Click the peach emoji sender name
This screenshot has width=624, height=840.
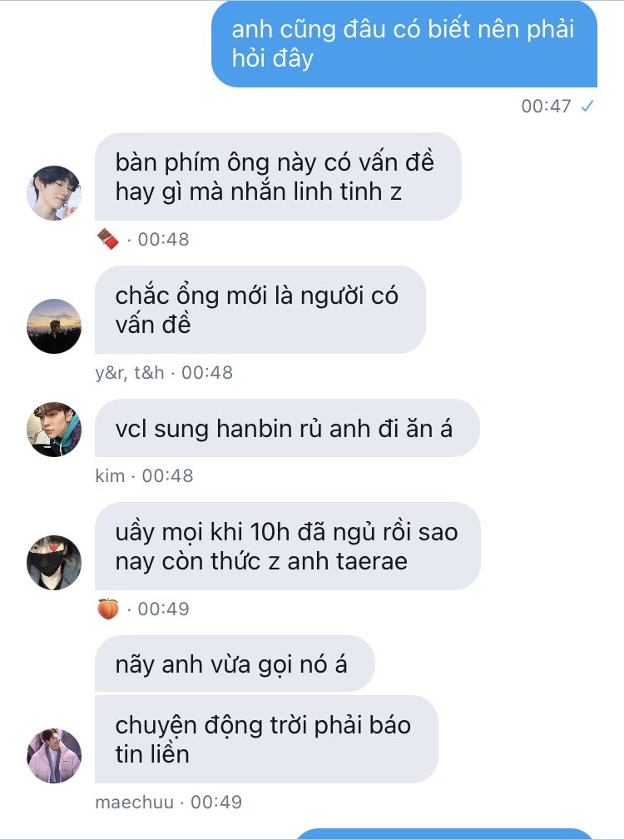108,609
